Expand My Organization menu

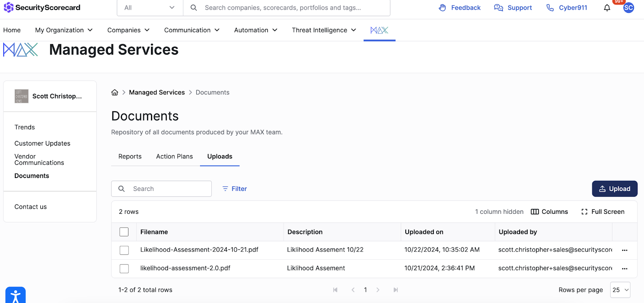pyautogui.click(x=64, y=30)
